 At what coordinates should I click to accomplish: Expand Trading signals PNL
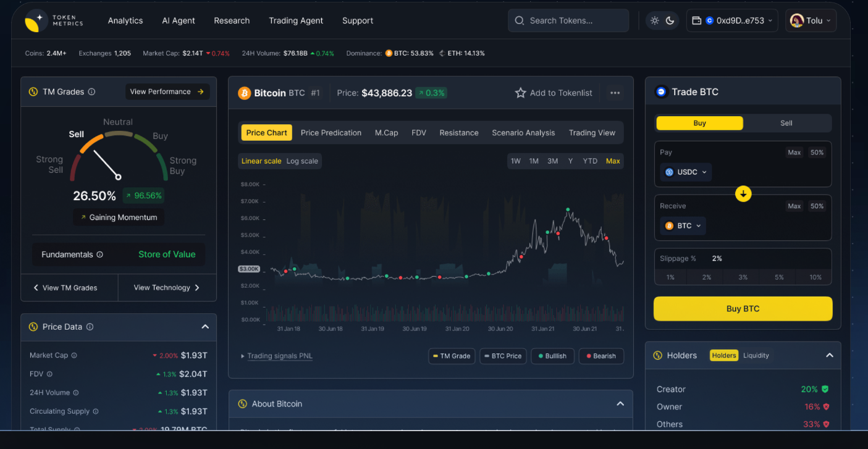point(277,356)
